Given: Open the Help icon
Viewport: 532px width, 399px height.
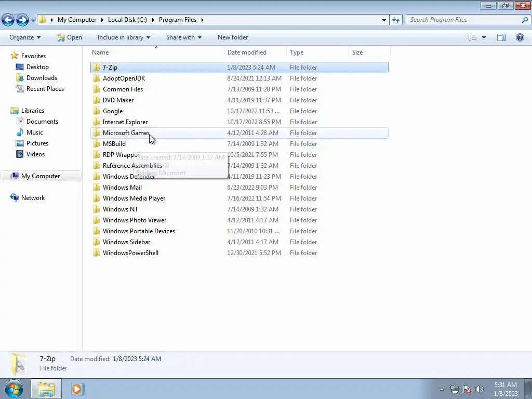Looking at the screenshot, I should point(520,37).
